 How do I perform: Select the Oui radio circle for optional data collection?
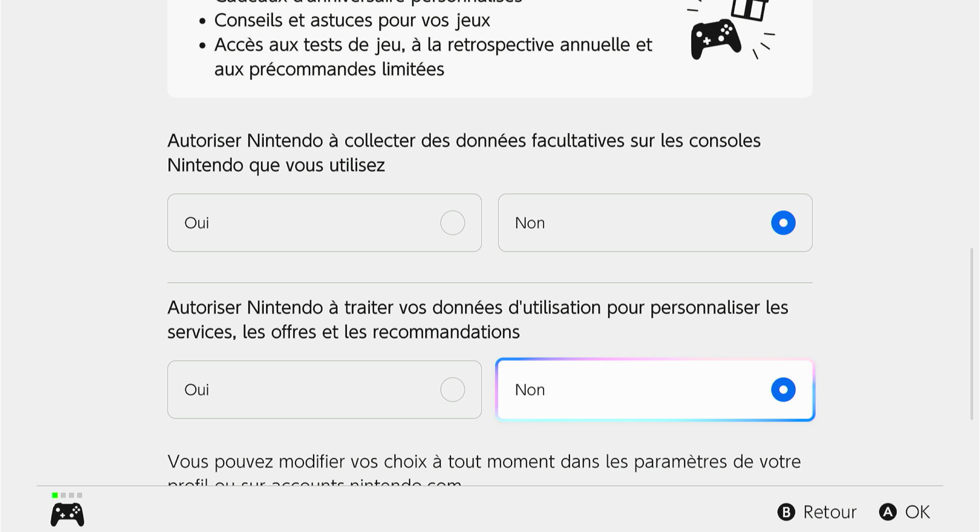(452, 223)
